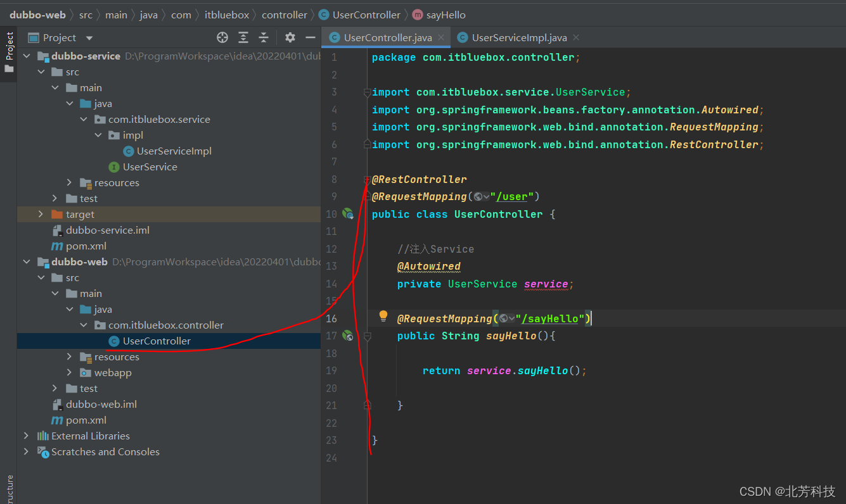Click the Collapse All toolbar icon
This screenshot has height=504, width=846.
[264, 37]
